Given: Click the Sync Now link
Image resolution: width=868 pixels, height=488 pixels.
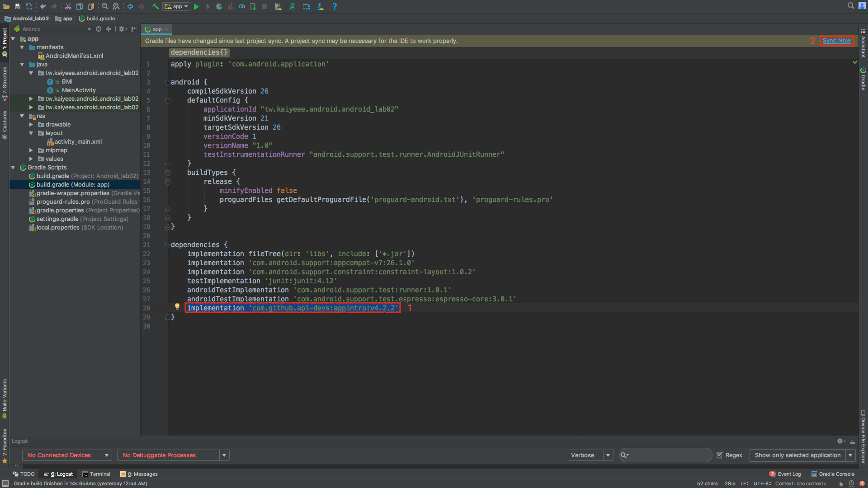Looking at the screenshot, I should tap(836, 41).
